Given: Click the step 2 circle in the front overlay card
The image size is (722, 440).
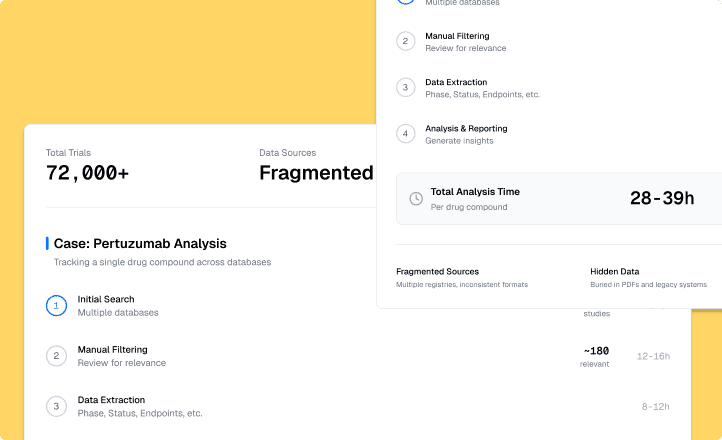Looking at the screenshot, I should tap(405, 41).
